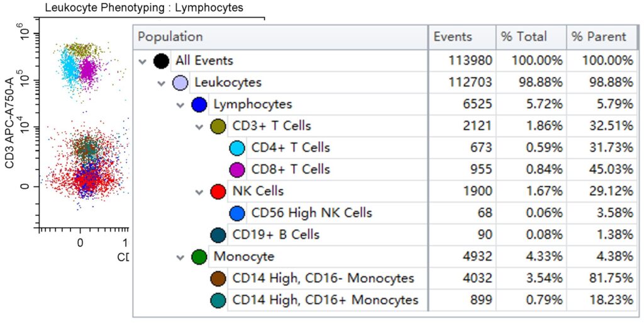Collapse the Monocyte subtree chevron

pos(181,258)
